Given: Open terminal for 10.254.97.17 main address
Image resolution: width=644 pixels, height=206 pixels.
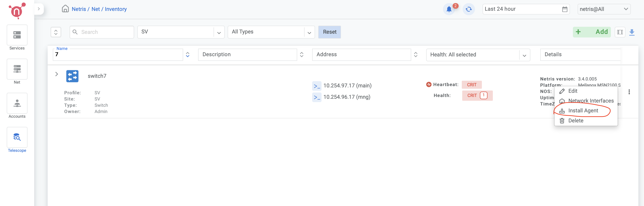Looking at the screenshot, I should click(x=316, y=86).
